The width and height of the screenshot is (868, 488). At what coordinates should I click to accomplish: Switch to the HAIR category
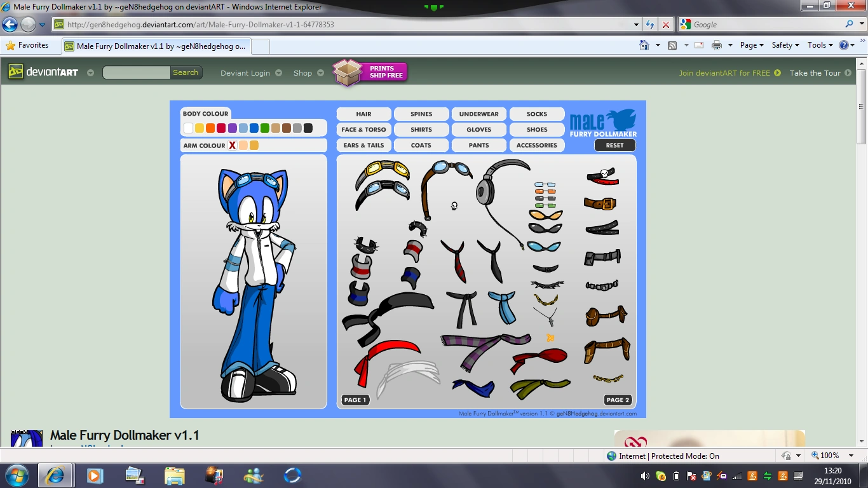pos(364,114)
